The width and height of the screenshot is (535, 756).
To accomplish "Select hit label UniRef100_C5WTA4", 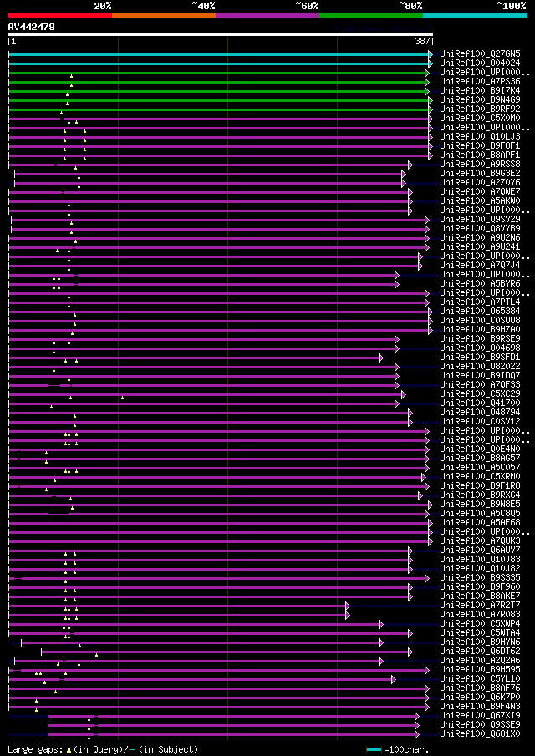I will (x=480, y=633).
